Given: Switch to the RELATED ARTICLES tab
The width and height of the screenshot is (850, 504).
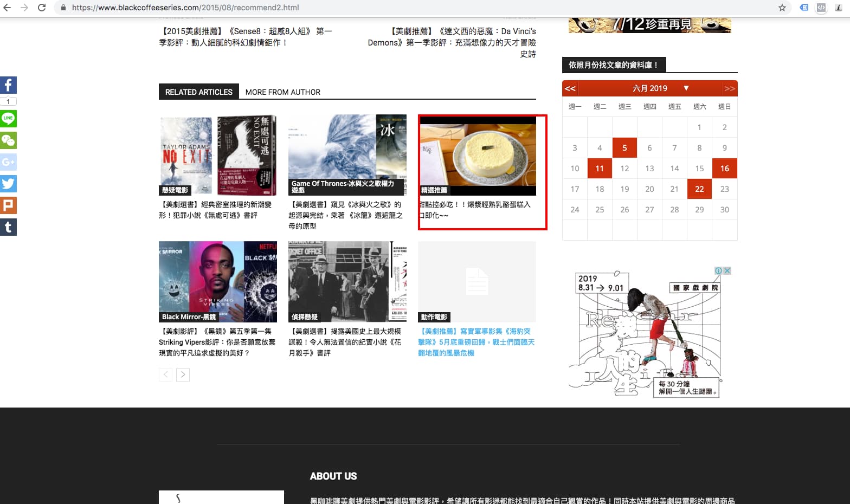Looking at the screenshot, I should coord(198,92).
